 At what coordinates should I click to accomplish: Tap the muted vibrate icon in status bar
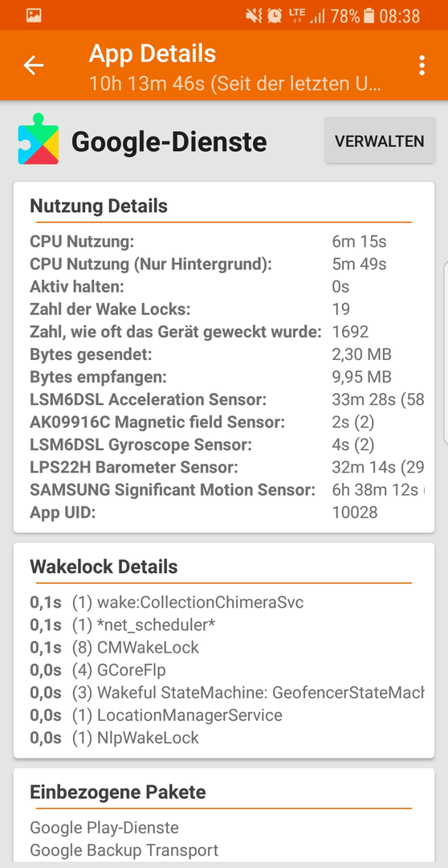point(254,15)
